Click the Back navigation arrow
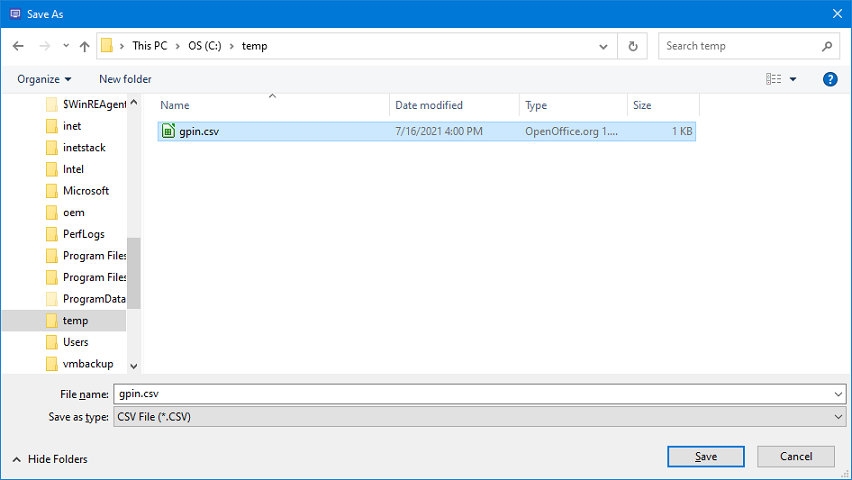This screenshot has width=852, height=480. point(18,46)
